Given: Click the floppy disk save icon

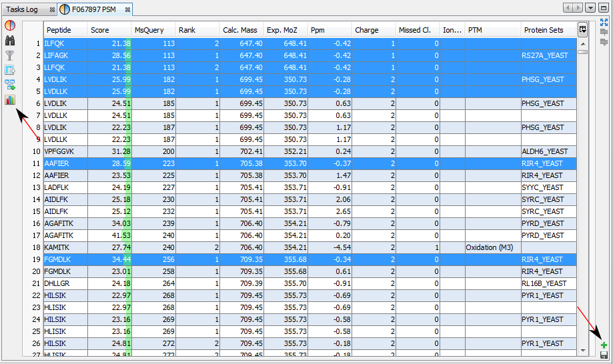Looking at the screenshot, I should [x=604, y=356].
